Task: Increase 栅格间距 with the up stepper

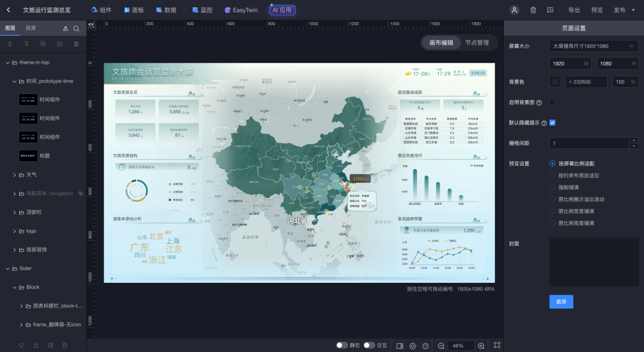Action: 634,141
